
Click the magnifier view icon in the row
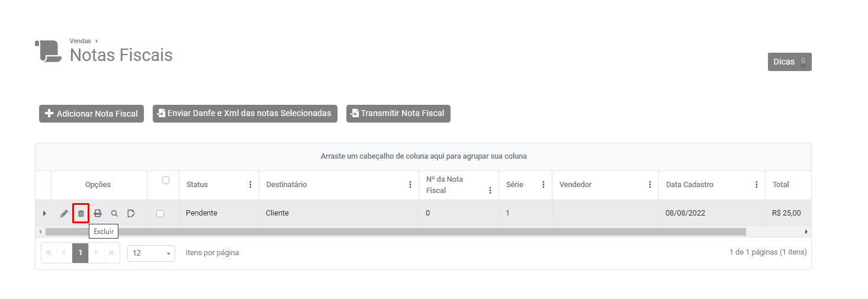114,213
